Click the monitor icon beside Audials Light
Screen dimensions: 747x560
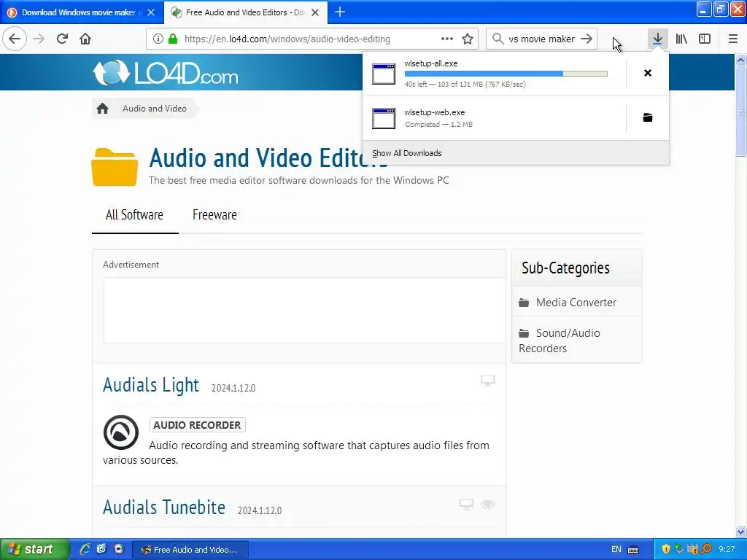pyautogui.click(x=487, y=381)
